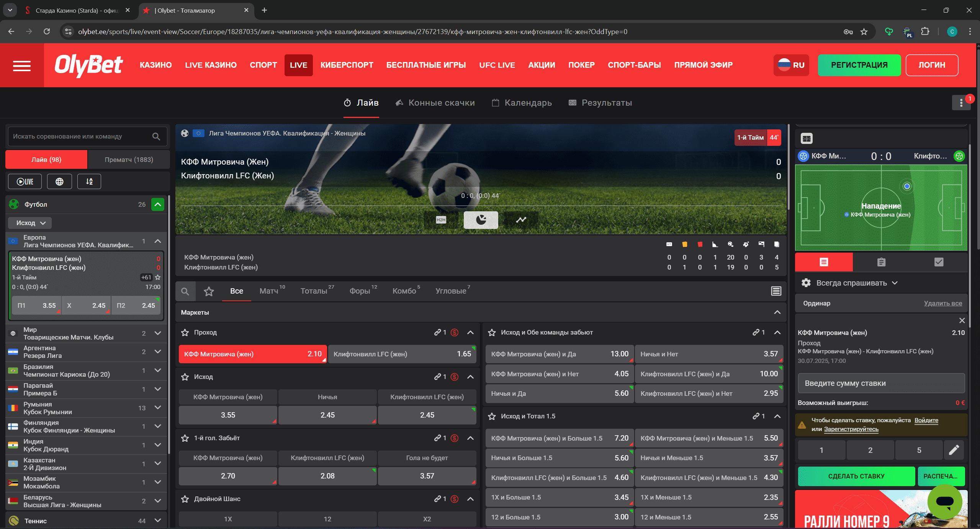Image resolution: width=980 pixels, height=529 pixels.
Task: Select Х odds 2.45 in sidebar
Action: point(86,305)
